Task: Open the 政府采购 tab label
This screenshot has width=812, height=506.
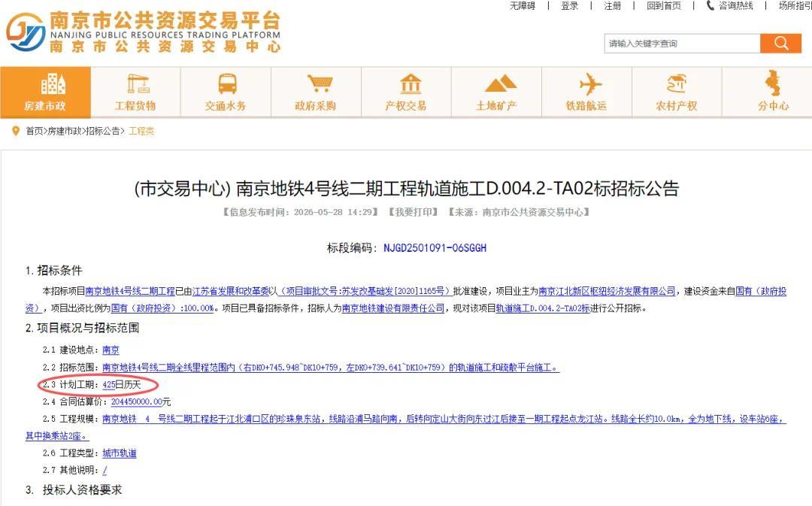Action: (315, 106)
